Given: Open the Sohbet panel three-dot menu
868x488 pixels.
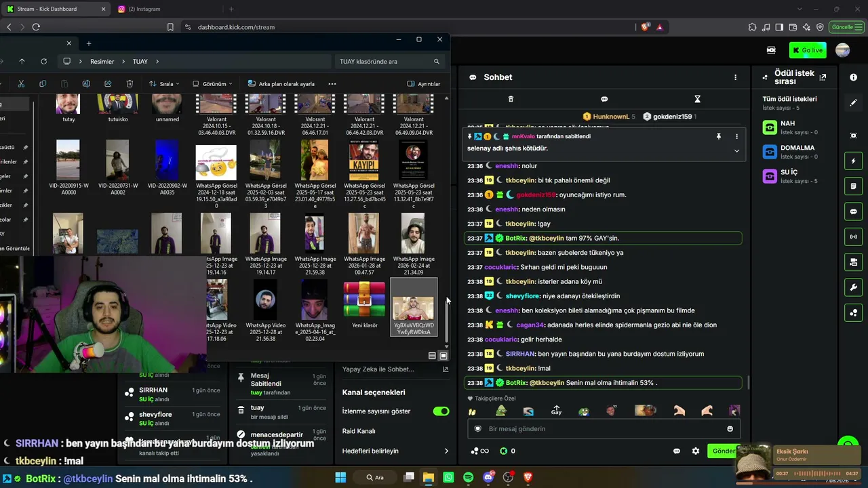Looking at the screenshot, I should [x=735, y=77].
